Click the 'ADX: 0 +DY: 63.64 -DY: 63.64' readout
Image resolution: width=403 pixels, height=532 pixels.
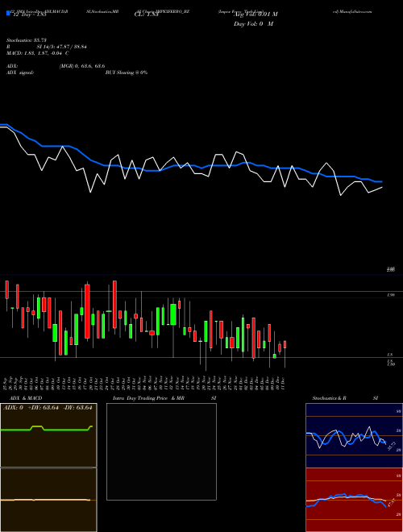click(48, 408)
